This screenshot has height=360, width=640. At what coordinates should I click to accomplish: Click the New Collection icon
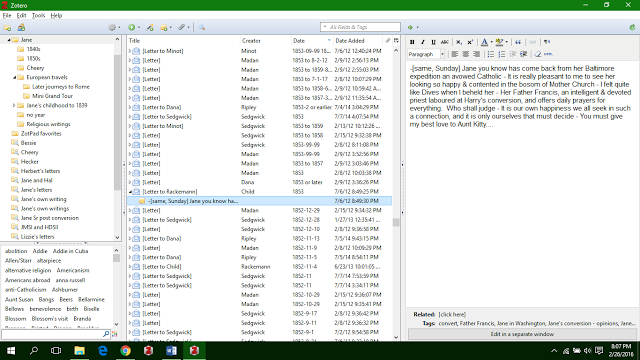pos(7,27)
